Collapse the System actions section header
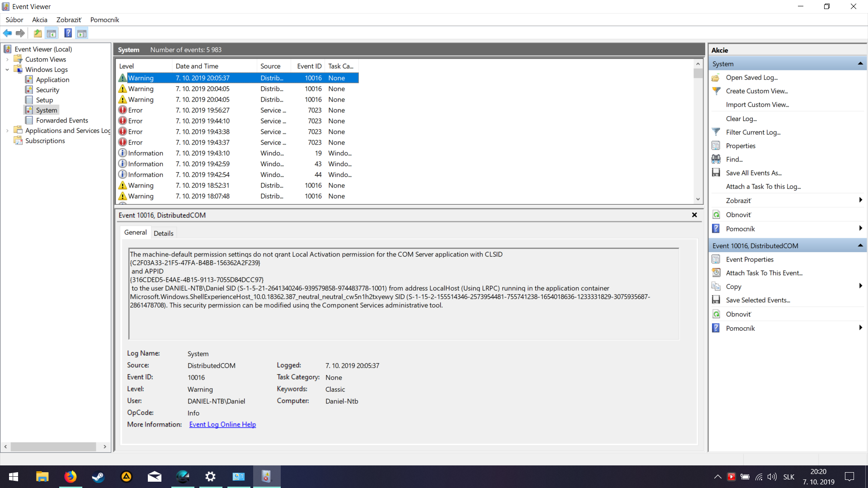 click(860, 64)
